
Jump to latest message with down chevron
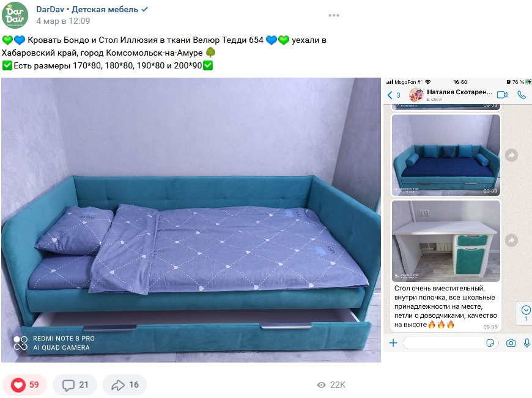(525, 310)
